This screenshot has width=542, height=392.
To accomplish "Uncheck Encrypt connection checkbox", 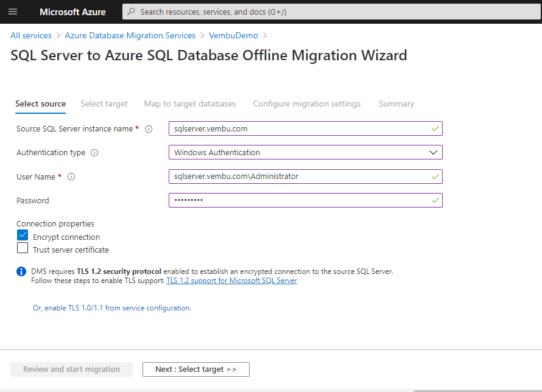I will 23,235.
